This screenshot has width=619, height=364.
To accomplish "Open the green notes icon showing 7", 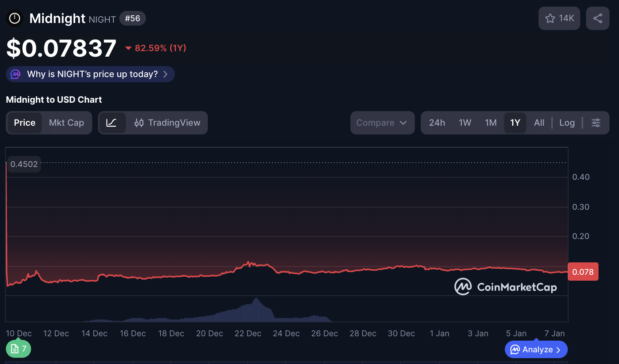I will 18,349.
